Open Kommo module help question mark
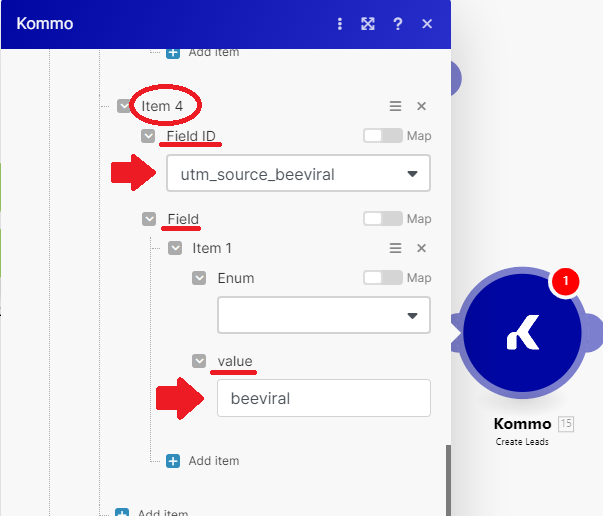This screenshot has height=516, width=603. (398, 24)
